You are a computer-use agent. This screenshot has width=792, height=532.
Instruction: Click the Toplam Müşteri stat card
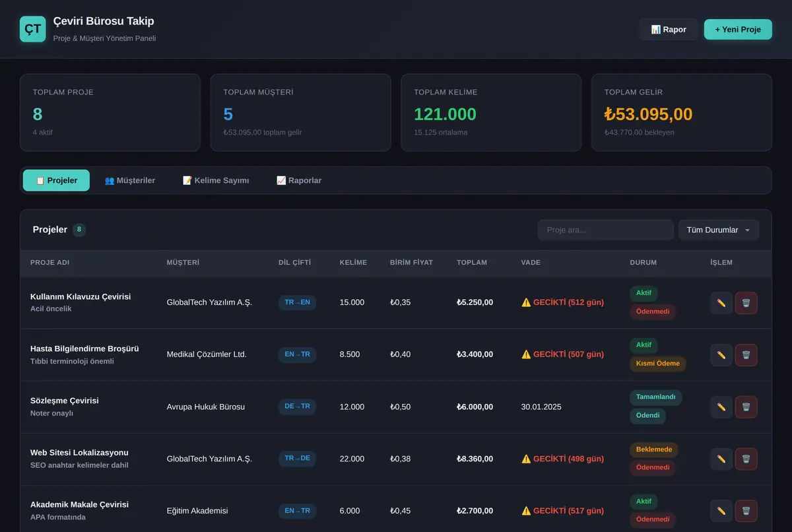301,113
